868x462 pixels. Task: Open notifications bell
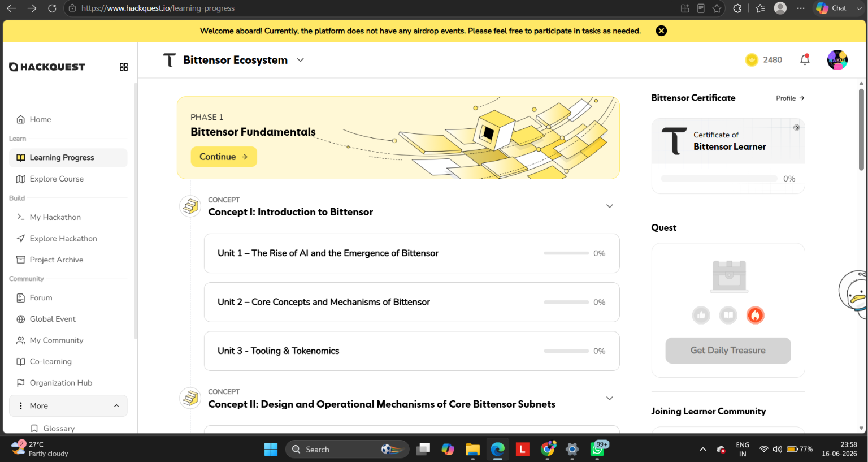tap(805, 59)
